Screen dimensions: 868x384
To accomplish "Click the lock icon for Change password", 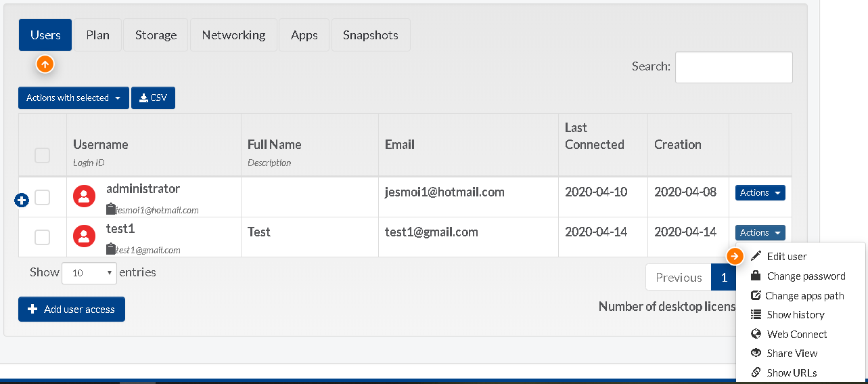I will [756, 276].
